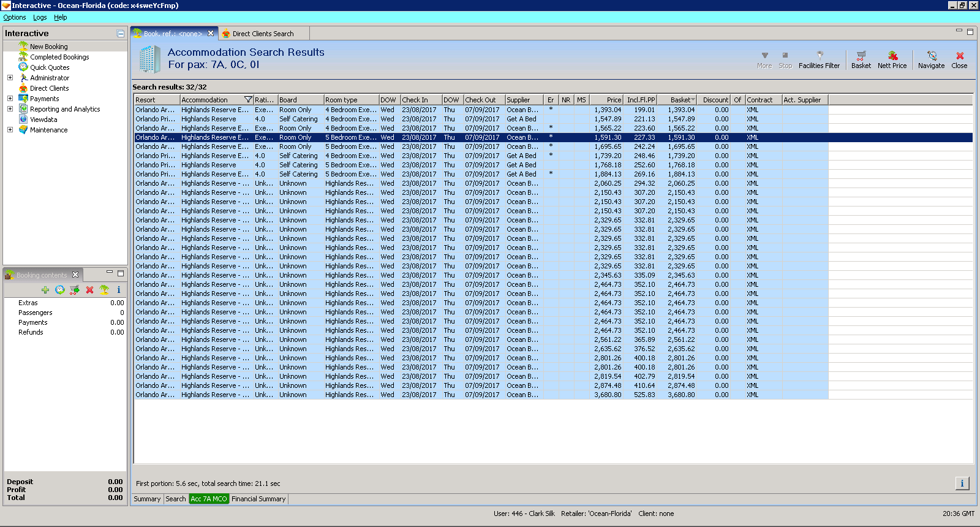
Task: Open Completed Bookings in the sidebar
Action: click(59, 57)
